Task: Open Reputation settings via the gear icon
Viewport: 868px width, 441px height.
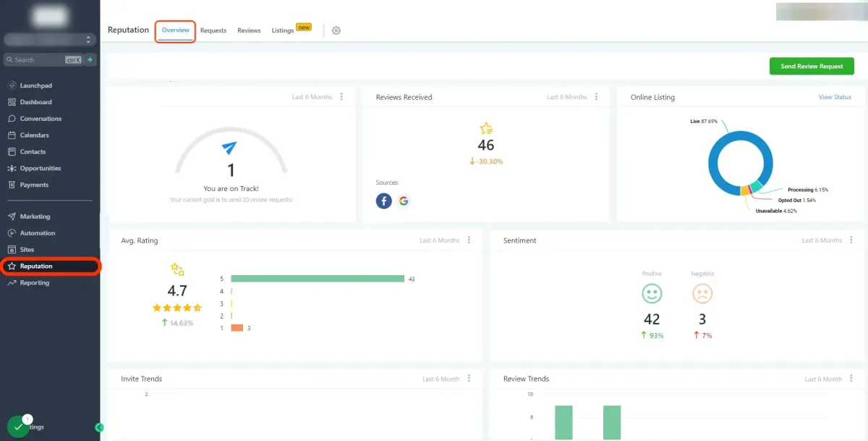Action: coord(336,30)
